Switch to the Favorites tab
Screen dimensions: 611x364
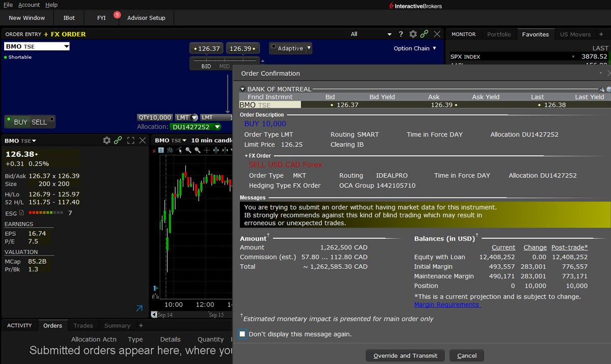click(535, 34)
